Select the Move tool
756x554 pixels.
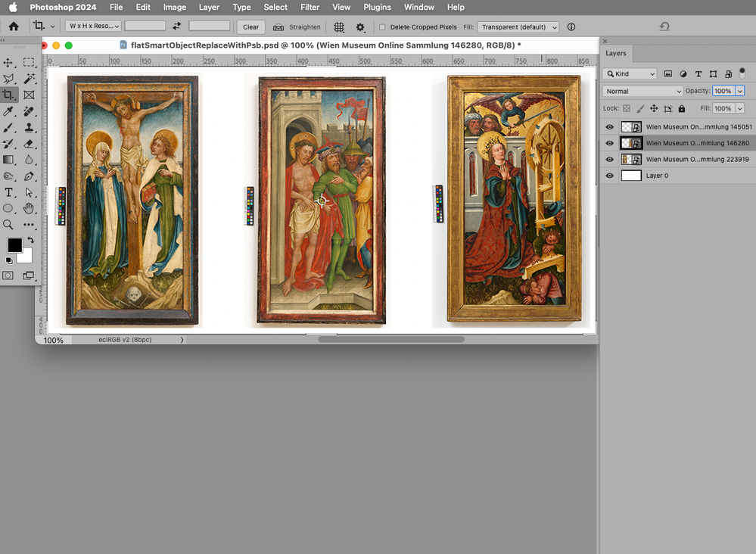pos(9,63)
